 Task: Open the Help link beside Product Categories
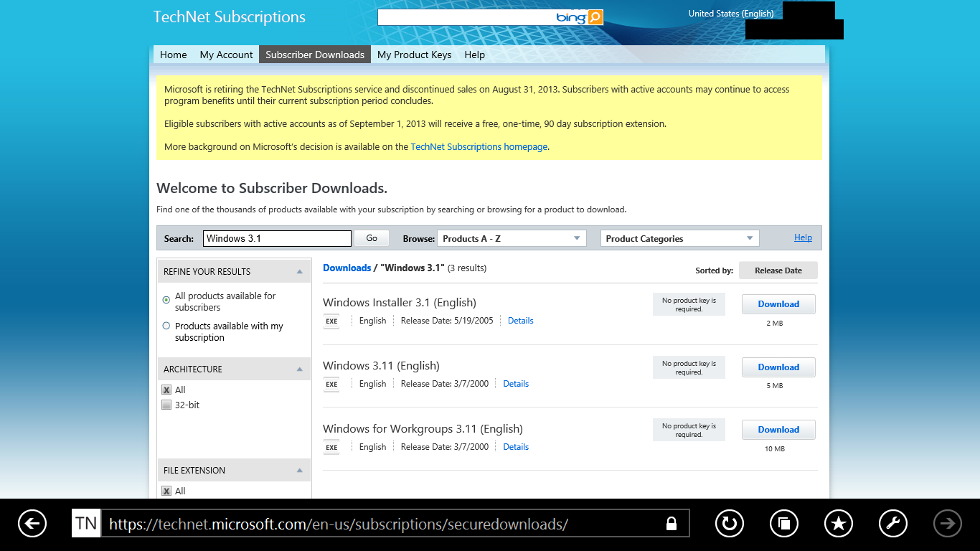tap(803, 237)
